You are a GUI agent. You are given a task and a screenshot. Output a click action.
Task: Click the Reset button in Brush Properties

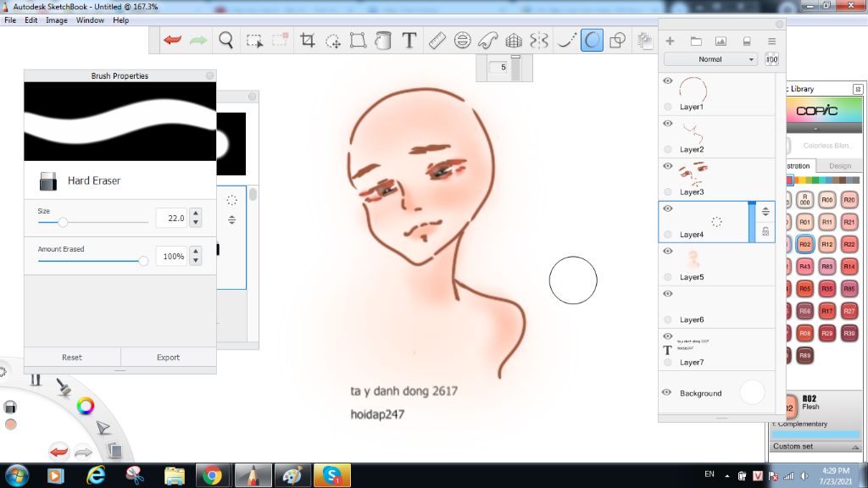pyautogui.click(x=72, y=358)
